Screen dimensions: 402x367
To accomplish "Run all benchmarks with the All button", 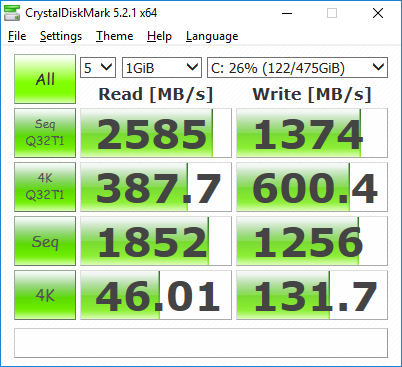I will pyautogui.click(x=45, y=79).
